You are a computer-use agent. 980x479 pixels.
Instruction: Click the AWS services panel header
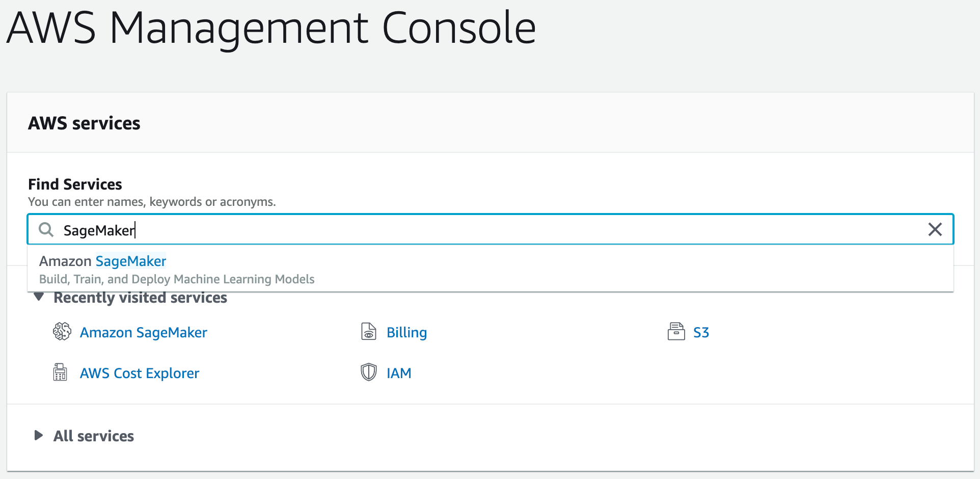click(x=84, y=123)
